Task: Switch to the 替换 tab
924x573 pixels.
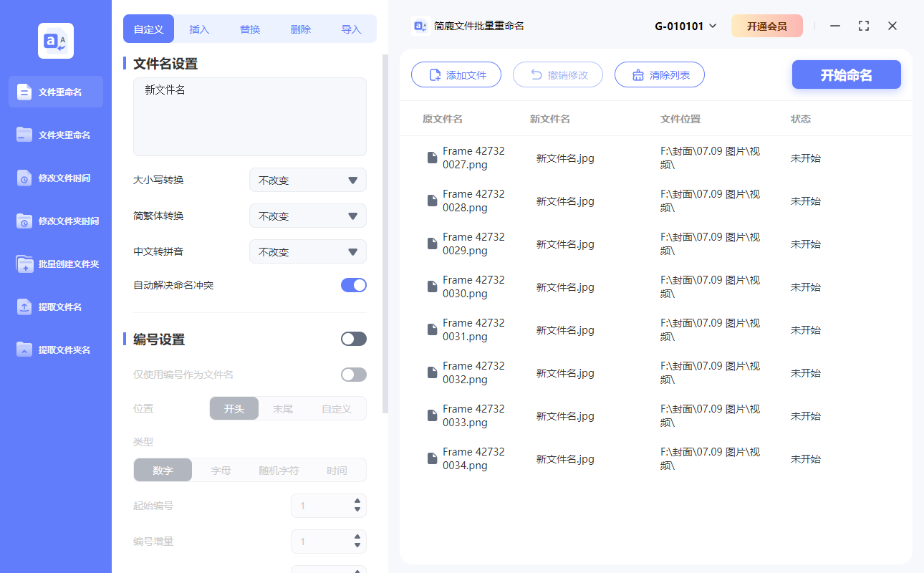Action: (250, 29)
